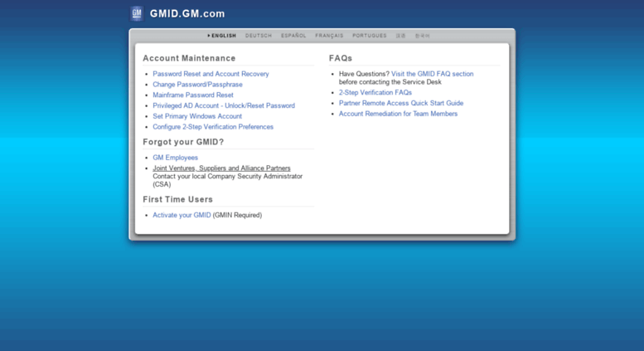Click the Contact your local Company Security Administrator text
Screen dimensions: 644x351
228,180
